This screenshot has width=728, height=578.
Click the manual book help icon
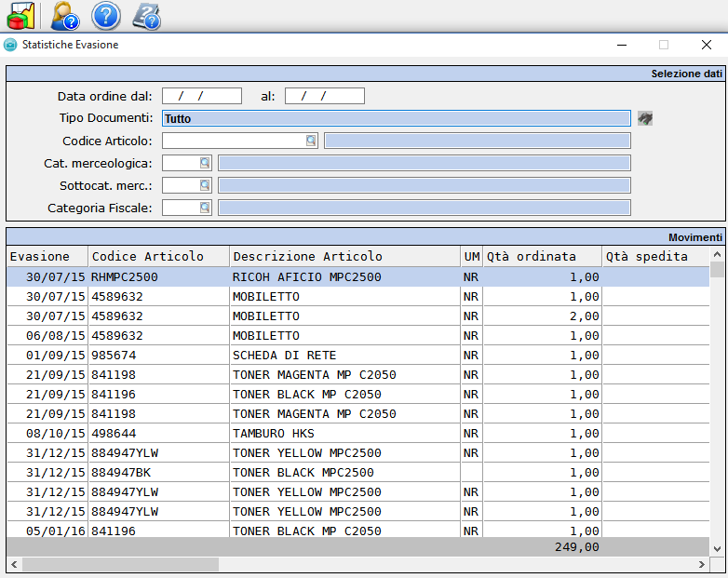click(147, 16)
